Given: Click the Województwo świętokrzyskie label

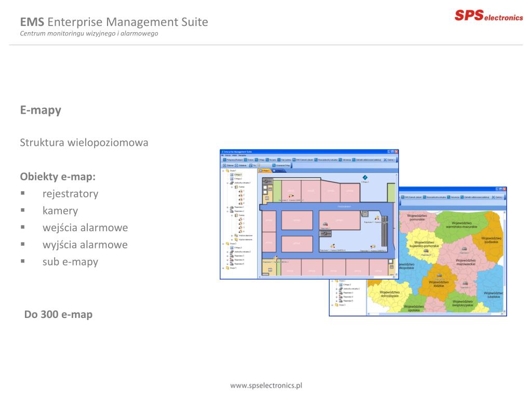Looking at the screenshot, I should click(x=462, y=303).
